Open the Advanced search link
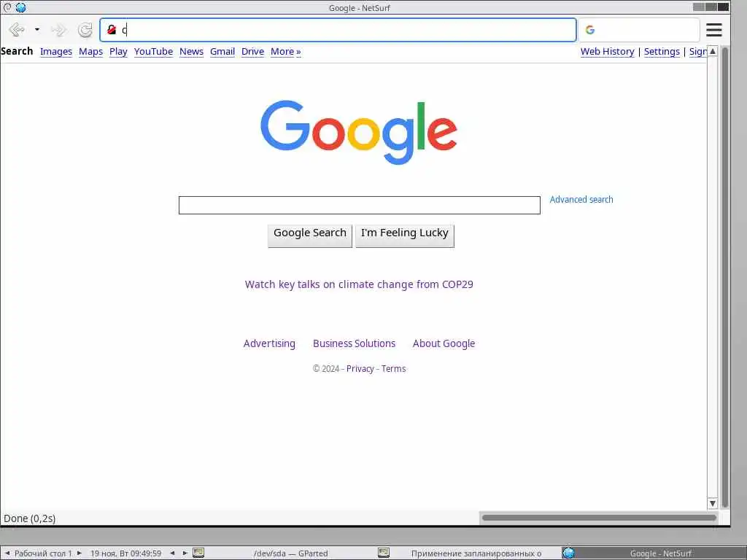 [581, 200]
